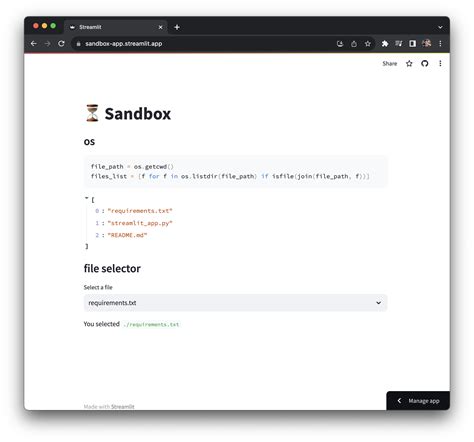The height and width of the screenshot is (442, 474).
Task: Click the file selector heading
Action: tap(112, 268)
